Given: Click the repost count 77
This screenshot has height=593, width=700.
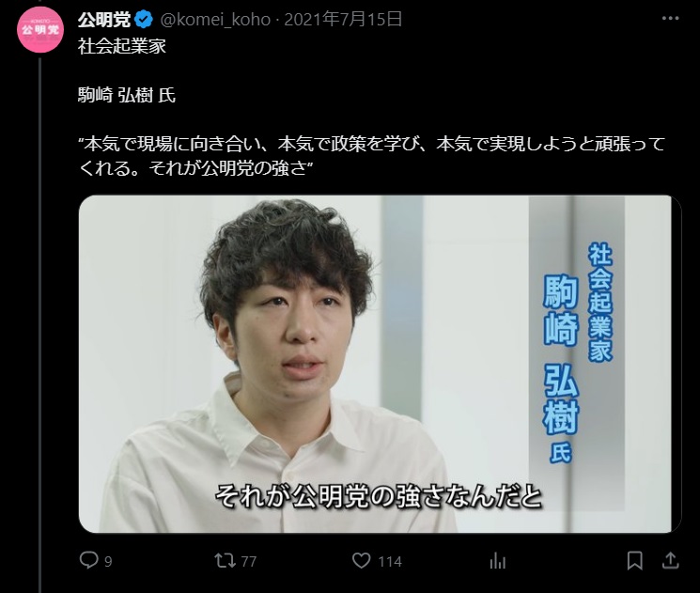Looking at the screenshot, I should click(x=249, y=561).
